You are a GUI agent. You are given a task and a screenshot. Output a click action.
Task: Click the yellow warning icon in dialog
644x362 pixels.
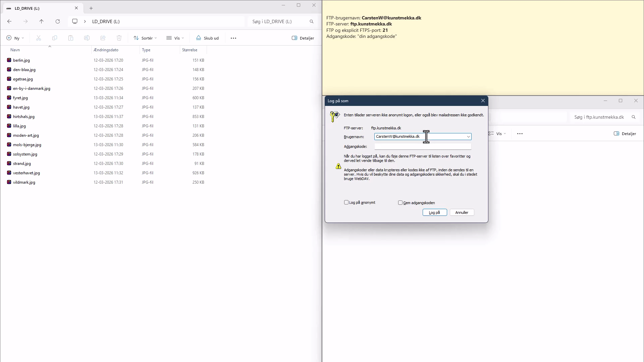click(338, 166)
